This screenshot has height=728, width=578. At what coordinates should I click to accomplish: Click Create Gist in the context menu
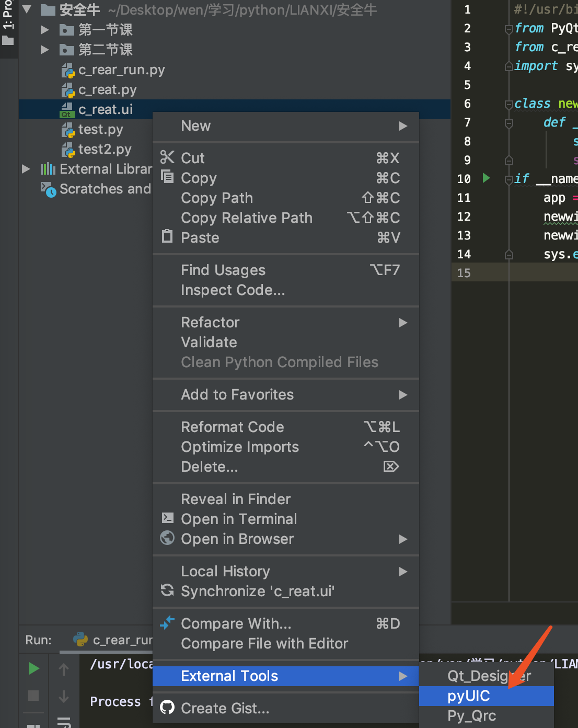225,708
